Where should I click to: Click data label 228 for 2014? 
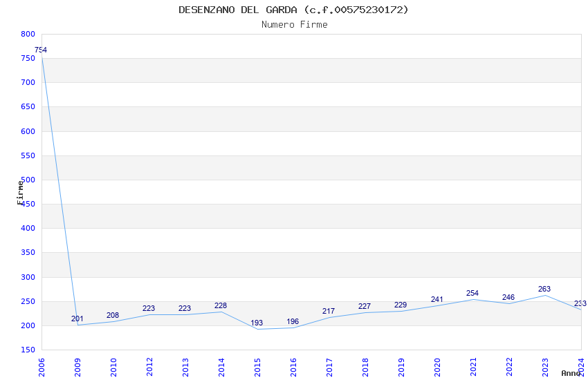pyautogui.click(x=221, y=306)
